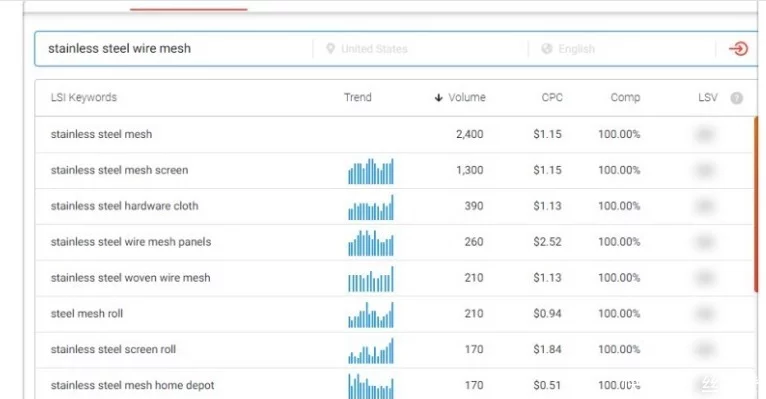
Task: Sort by Volume descending arrow
Action: click(438, 98)
